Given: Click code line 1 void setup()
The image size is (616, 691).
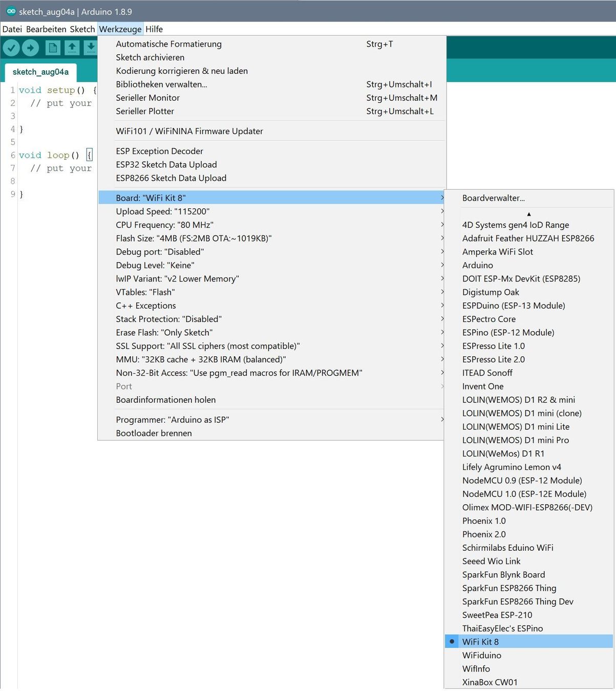Looking at the screenshot, I should (57, 90).
